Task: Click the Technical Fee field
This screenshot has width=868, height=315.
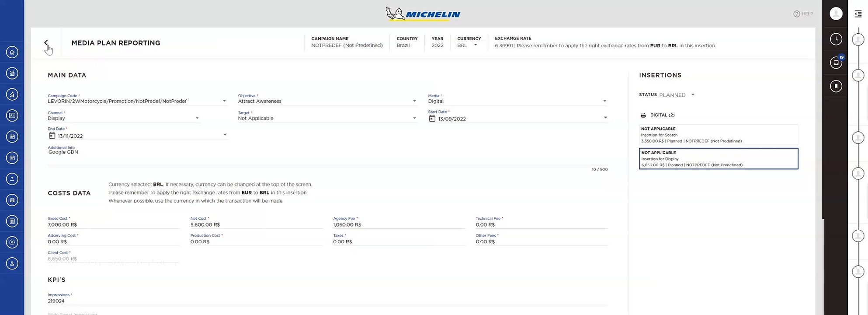Action: [x=542, y=222]
